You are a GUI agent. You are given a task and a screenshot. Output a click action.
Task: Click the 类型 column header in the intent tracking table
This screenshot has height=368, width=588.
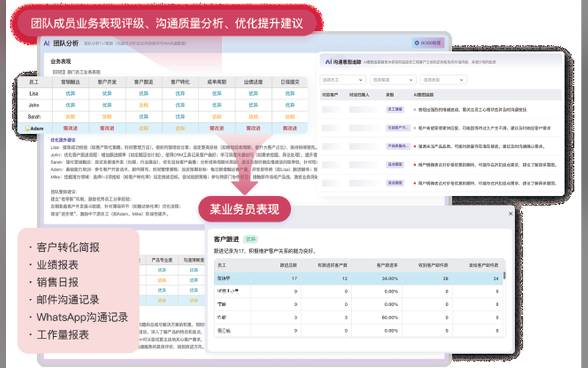point(390,95)
